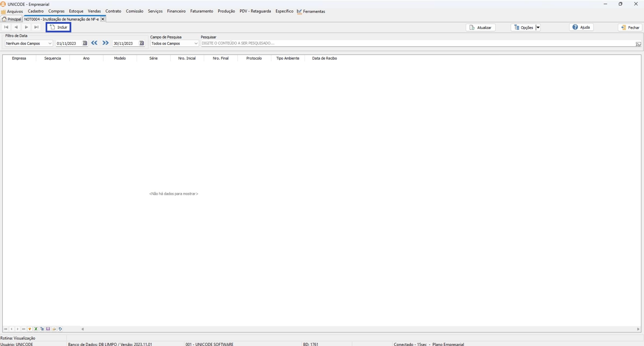Expand the Opções dropdown arrow
This screenshot has height=346, width=644.
tap(538, 27)
